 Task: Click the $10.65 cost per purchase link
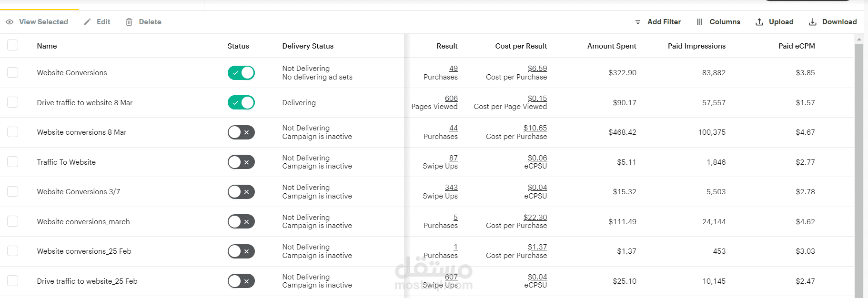(x=535, y=128)
